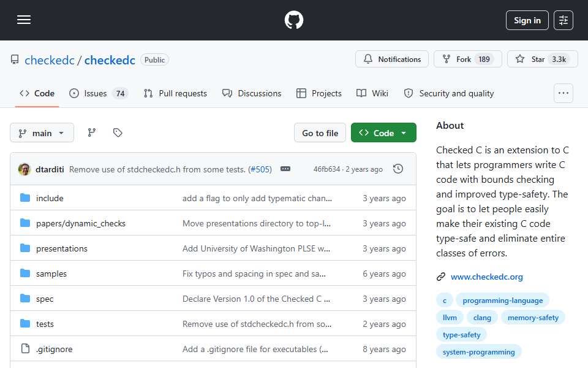Click '8 years ago' in .gitignore row

tap(384, 349)
